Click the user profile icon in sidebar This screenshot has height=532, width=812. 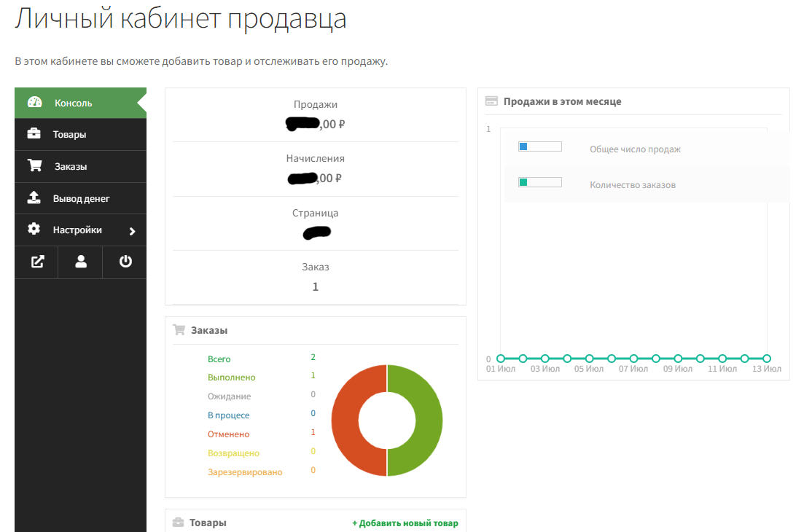point(81,262)
